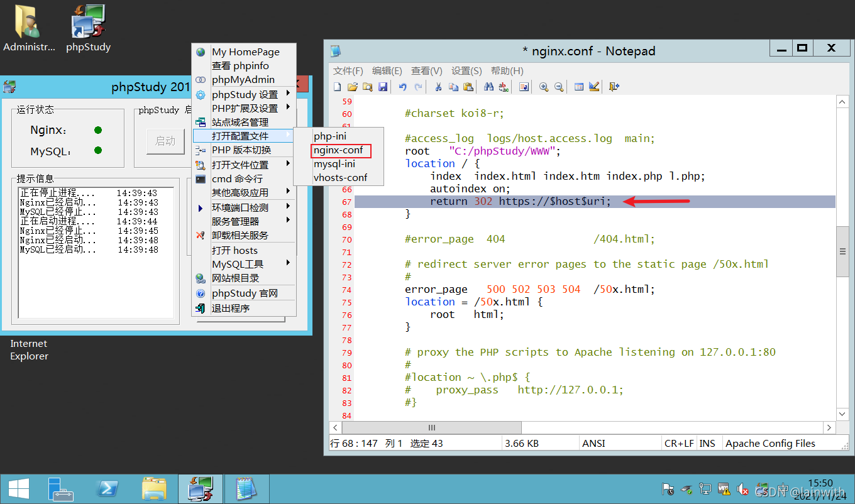Click the CR+LF status bar cell
The image size is (855, 504).
(x=679, y=443)
